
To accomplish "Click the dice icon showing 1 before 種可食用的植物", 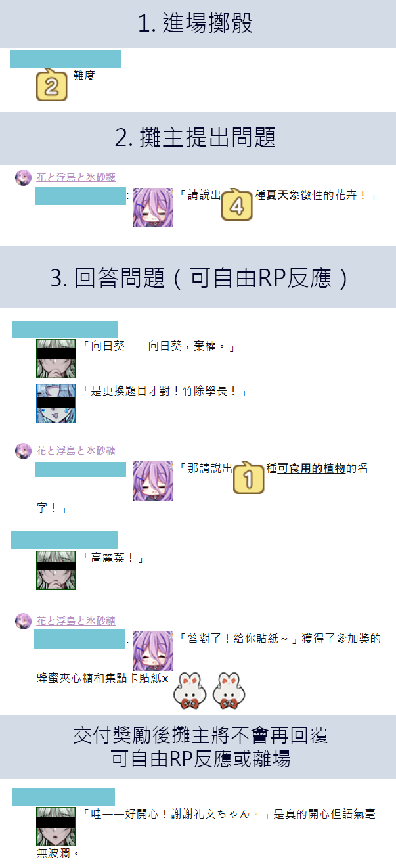I will point(249,478).
